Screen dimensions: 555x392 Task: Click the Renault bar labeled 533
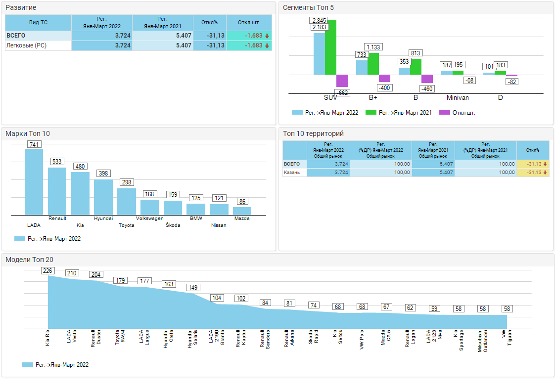coord(57,192)
